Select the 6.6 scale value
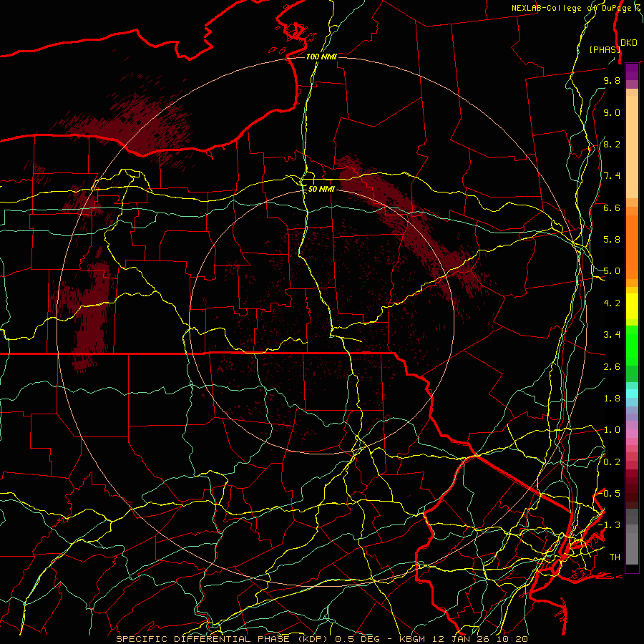644x644 pixels. [612, 208]
